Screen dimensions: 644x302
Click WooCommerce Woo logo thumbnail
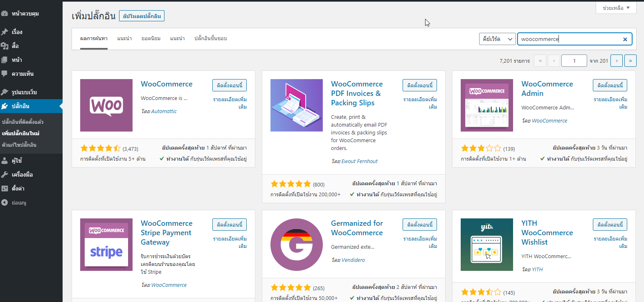pyautogui.click(x=106, y=105)
